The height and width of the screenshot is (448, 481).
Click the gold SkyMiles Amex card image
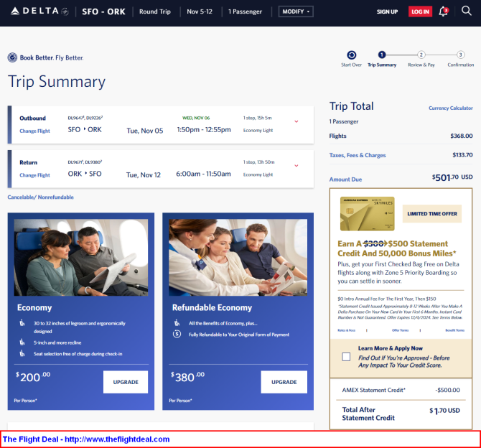tap(367, 214)
